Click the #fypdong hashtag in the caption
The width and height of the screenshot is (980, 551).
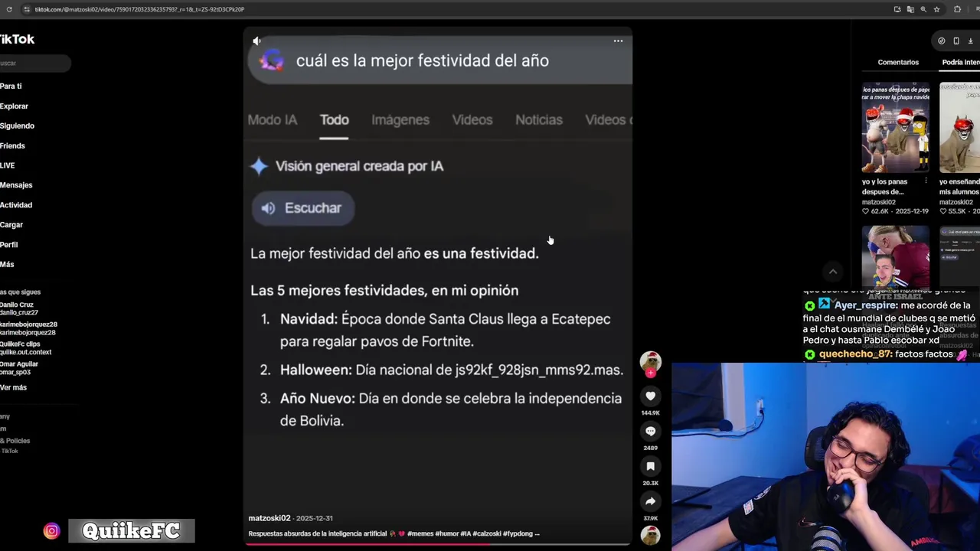coord(518,533)
